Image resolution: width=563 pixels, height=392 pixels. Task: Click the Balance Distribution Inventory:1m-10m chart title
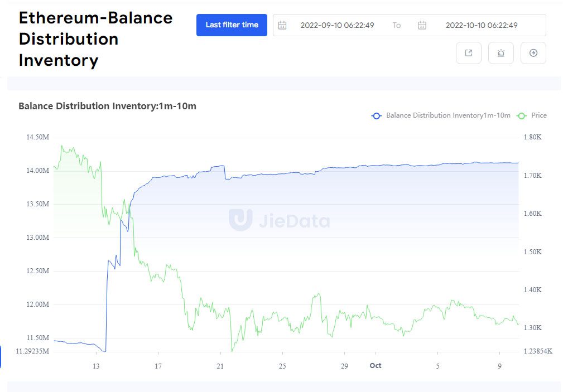tap(107, 107)
